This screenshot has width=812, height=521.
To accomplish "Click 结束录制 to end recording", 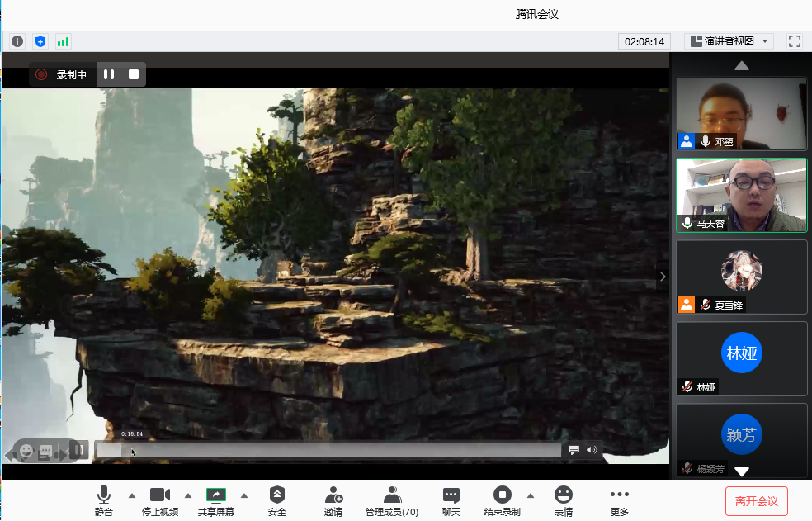I will pyautogui.click(x=502, y=501).
